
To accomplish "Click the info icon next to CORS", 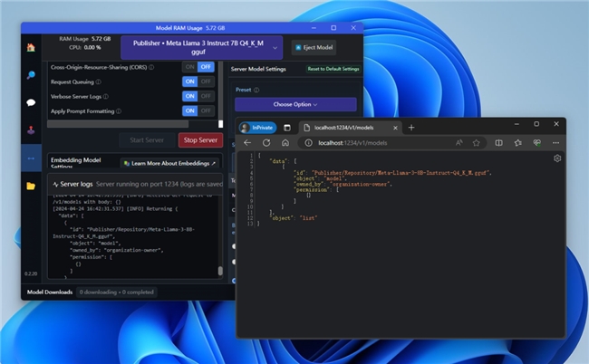I will [151, 67].
